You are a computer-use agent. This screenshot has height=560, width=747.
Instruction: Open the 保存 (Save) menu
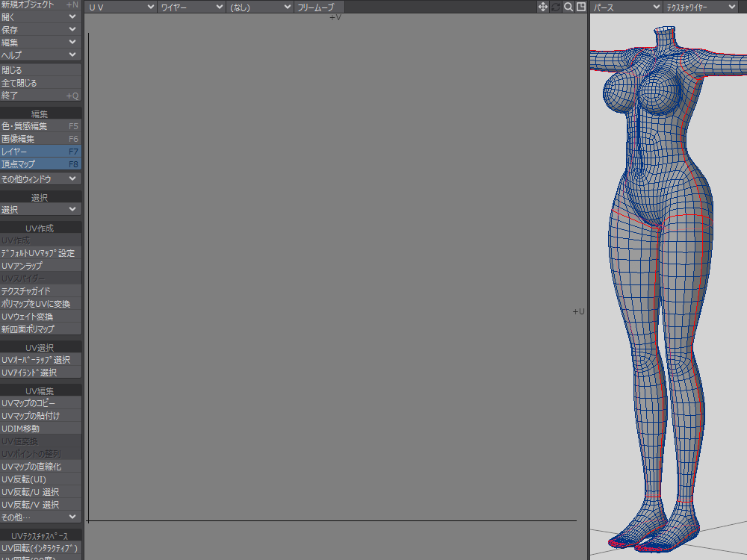40,29
